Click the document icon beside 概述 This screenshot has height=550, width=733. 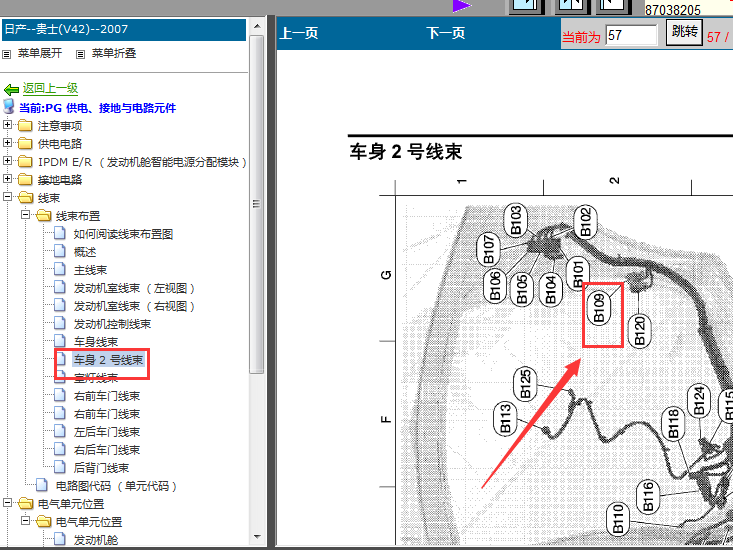click(x=60, y=251)
